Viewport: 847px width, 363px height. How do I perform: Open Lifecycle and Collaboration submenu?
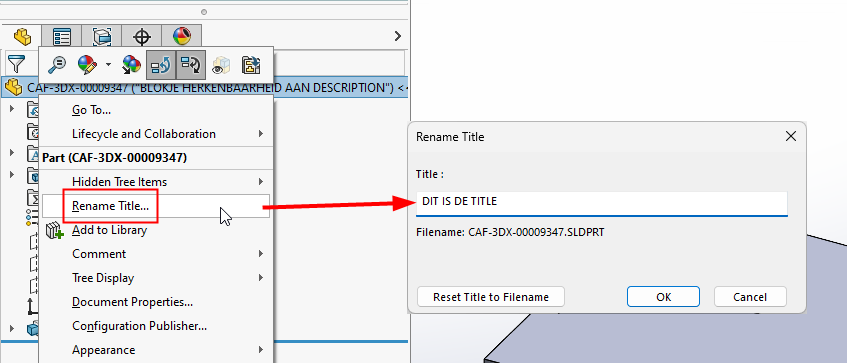point(156,133)
